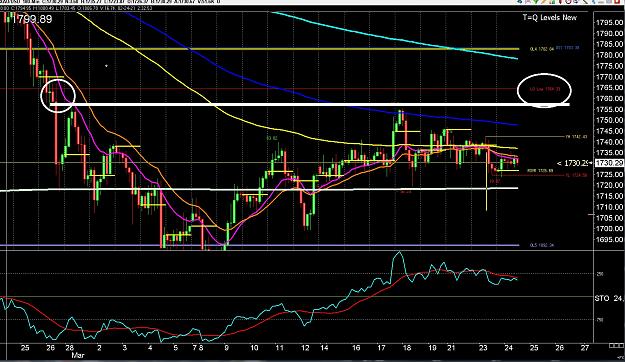Screen dimensions: 625x362
Task: Click the T=Q Levels New label
Action: tap(550, 18)
